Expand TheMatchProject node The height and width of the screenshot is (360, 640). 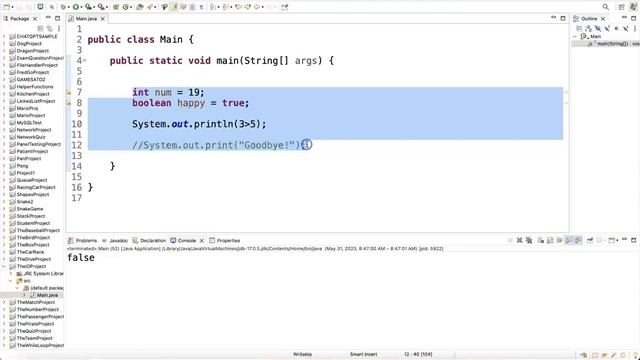[x=4, y=302]
